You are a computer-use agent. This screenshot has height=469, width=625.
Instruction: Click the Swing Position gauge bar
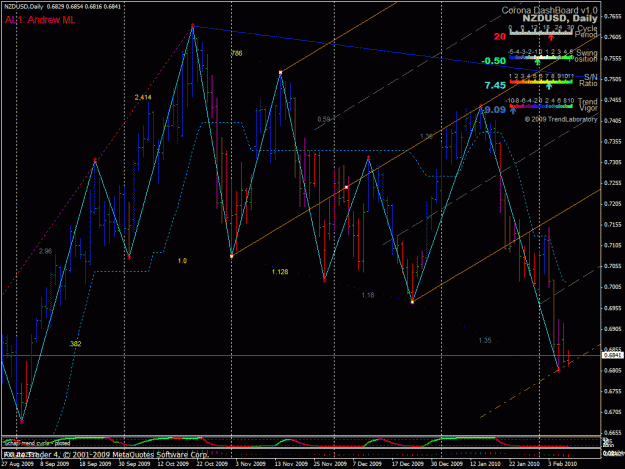[x=541, y=57]
